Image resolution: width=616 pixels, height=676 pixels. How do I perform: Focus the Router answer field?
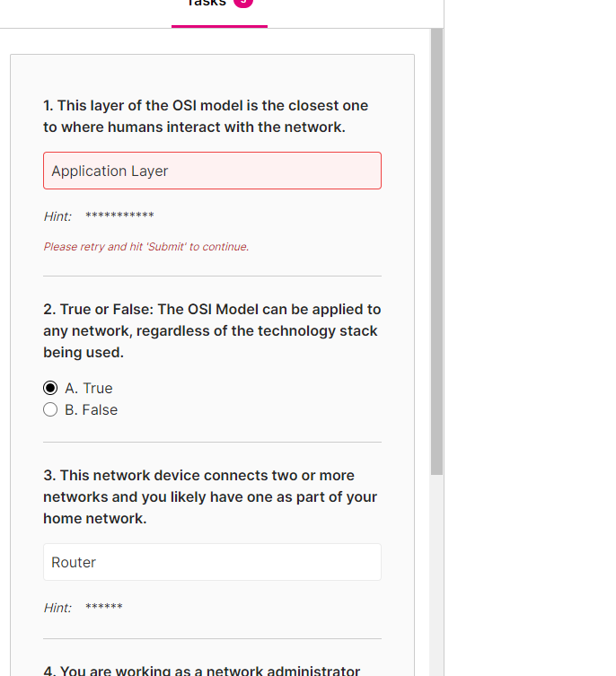coord(212,562)
